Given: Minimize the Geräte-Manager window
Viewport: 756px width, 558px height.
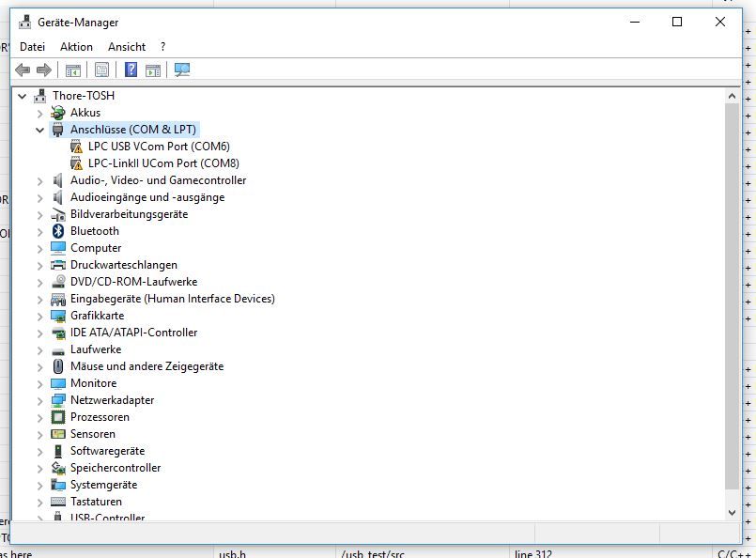Looking at the screenshot, I should (635, 22).
